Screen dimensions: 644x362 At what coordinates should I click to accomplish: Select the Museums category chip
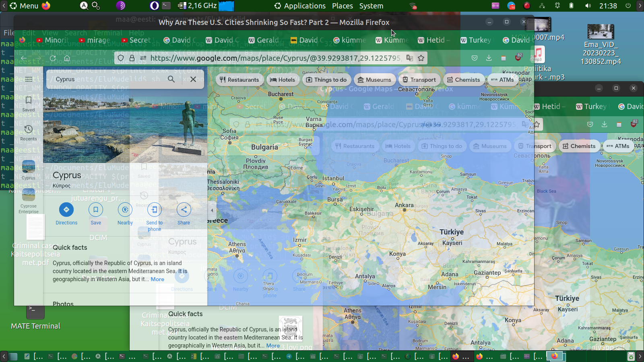(374, 80)
